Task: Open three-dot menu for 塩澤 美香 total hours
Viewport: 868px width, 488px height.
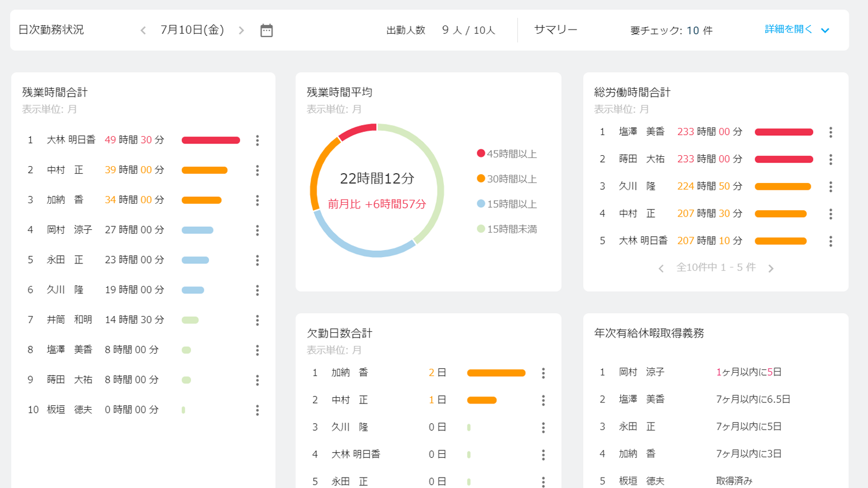Action: click(830, 132)
